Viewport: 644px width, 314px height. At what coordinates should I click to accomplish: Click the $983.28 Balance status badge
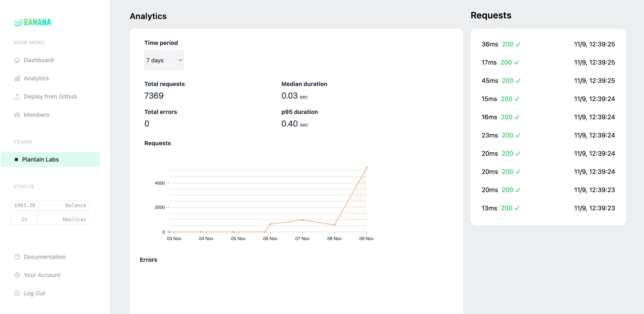coord(50,205)
